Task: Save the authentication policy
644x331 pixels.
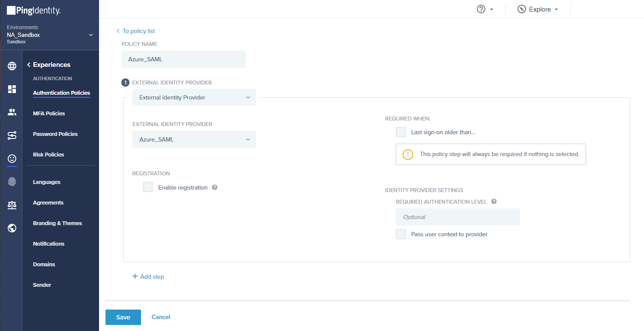Action: point(123,317)
